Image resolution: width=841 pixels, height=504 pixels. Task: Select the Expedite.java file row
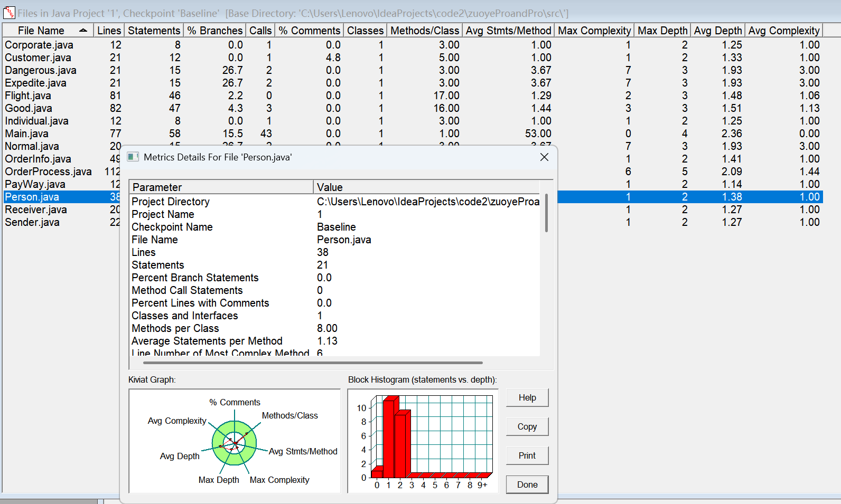413,83
